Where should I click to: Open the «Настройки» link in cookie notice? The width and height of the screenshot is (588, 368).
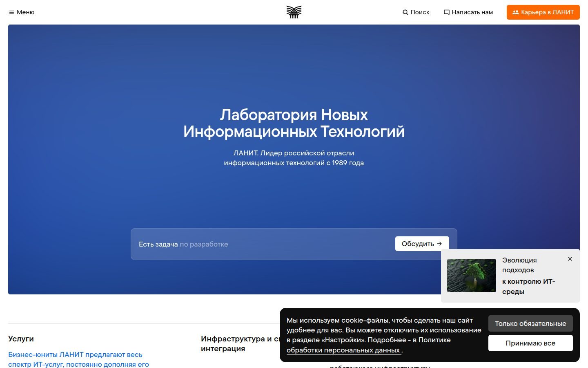[x=343, y=340]
